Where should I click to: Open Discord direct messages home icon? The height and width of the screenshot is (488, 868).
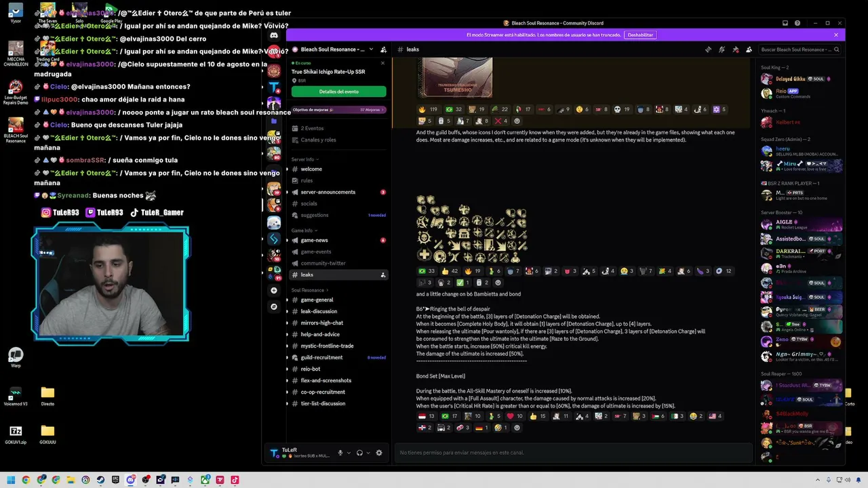[x=274, y=35]
